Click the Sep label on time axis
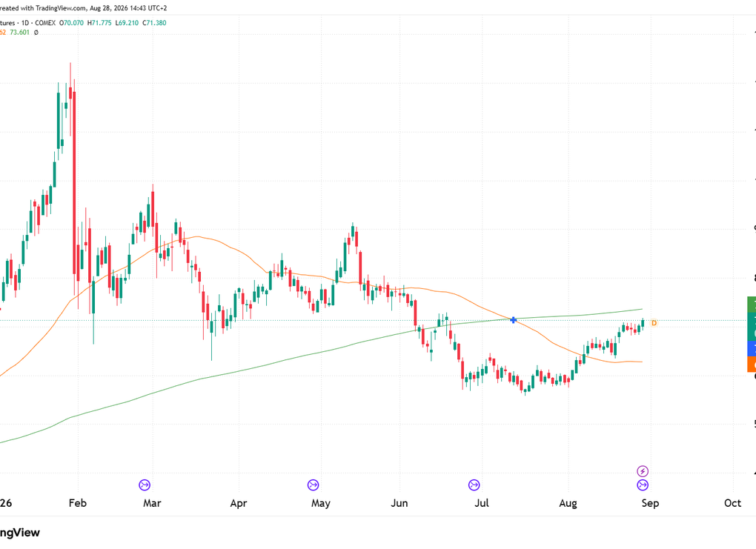 click(x=650, y=504)
